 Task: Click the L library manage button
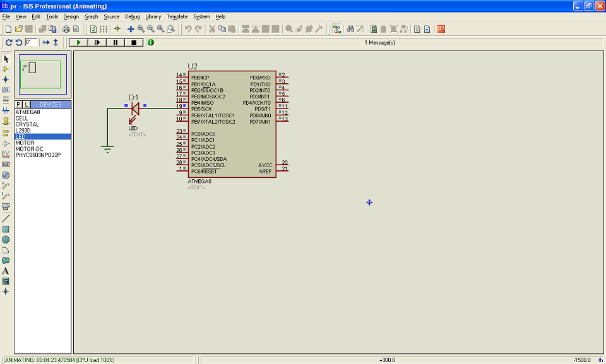27,105
